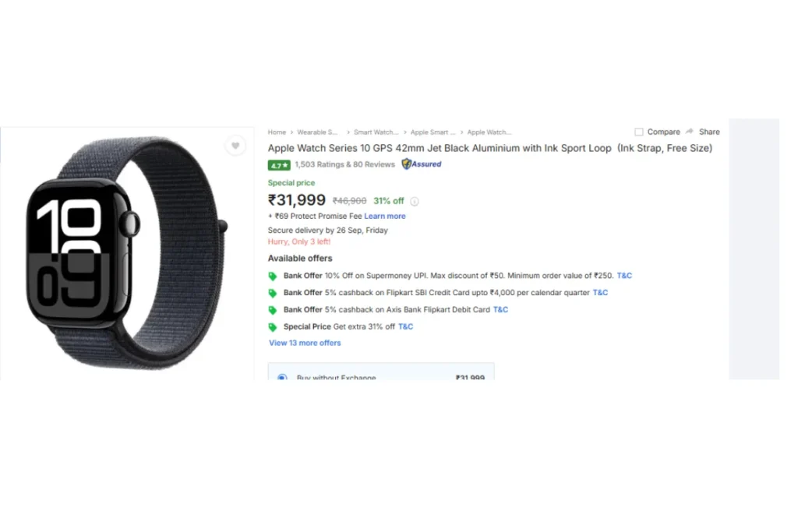Select Buy without Exchange radio button
The height and width of the screenshot is (532, 798).
281,377
